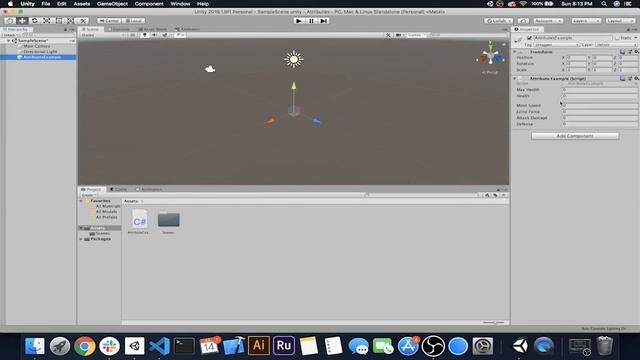The image size is (640, 360).
Task: Open Visual Studio Code from Dock
Action: click(x=159, y=346)
